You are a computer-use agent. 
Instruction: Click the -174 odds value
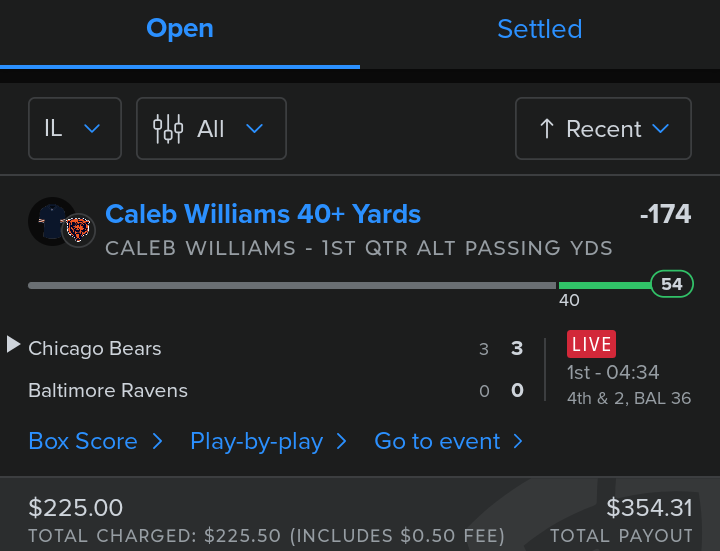click(665, 214)
